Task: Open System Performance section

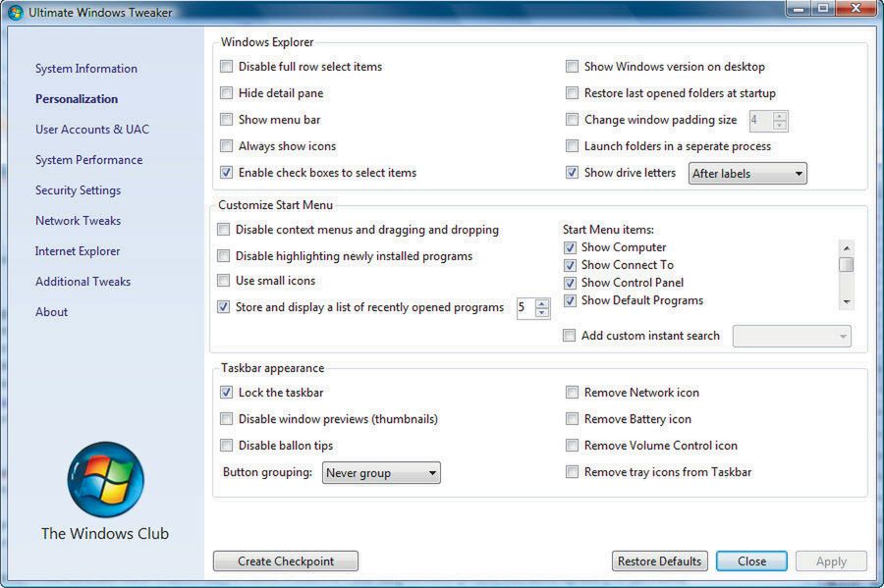Action: click(x=88, y=160)
